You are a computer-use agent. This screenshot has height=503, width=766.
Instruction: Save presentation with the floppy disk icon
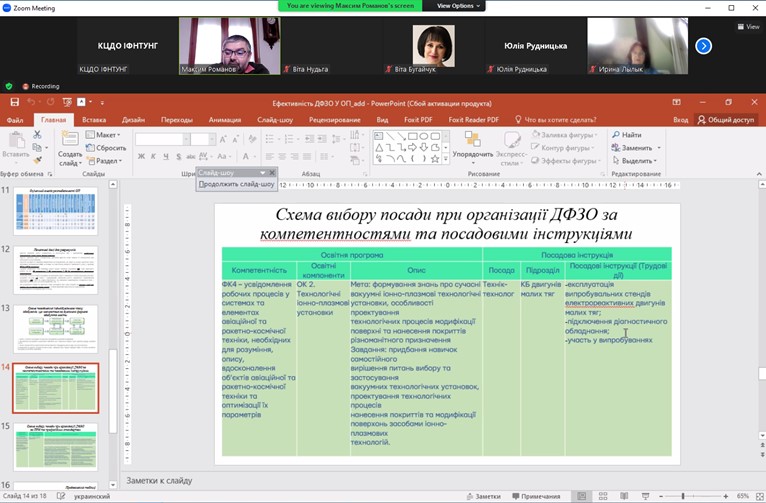tap(15, 102)
